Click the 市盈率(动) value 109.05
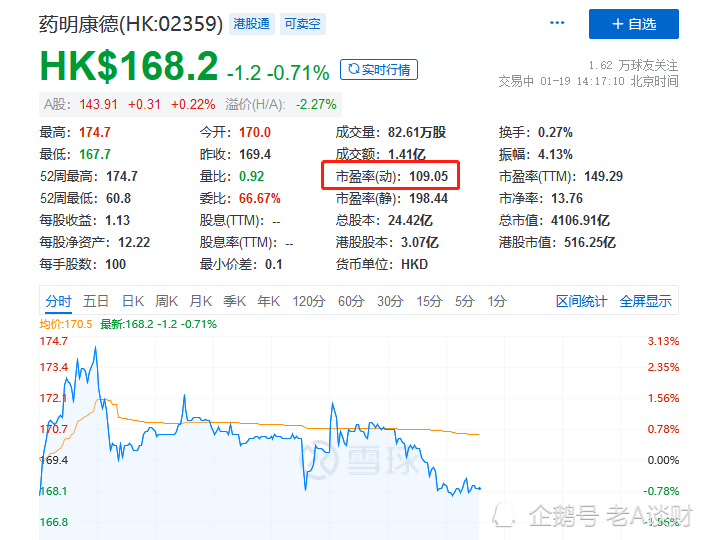Screen dimensions: 708x540 click(429, 176)
